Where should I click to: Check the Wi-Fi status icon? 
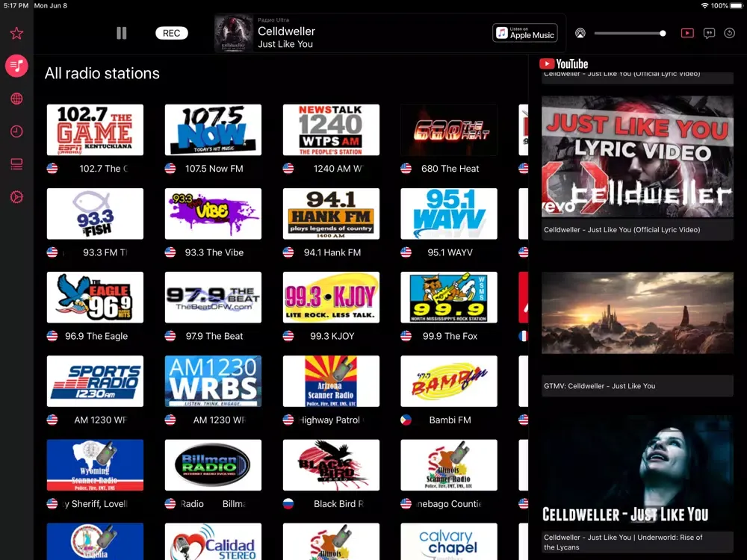click(x=704, y=6)
